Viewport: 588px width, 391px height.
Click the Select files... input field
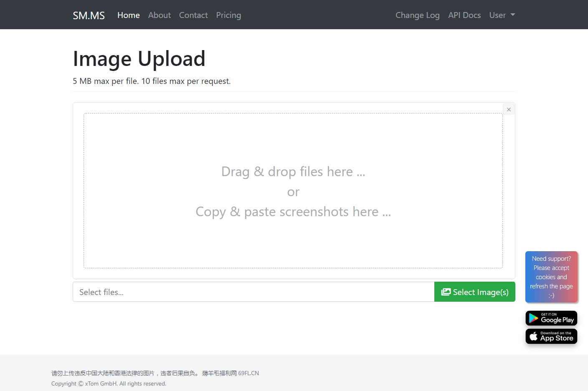pos(253,292)
